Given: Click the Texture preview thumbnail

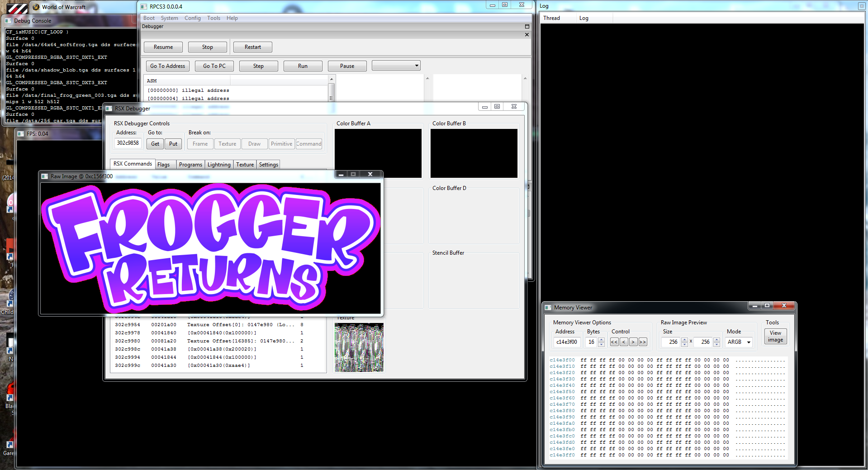Looking at the screenshot, I should [x=359, y=347].
